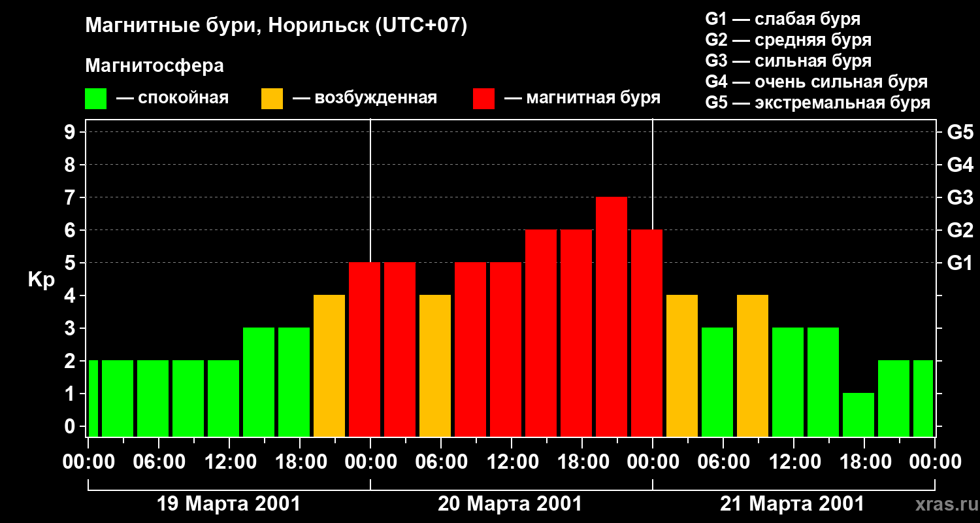Click the red магнитная буря legend swatch
The height and width of the screenshot is (523, 980).
[x=483, y=99]
